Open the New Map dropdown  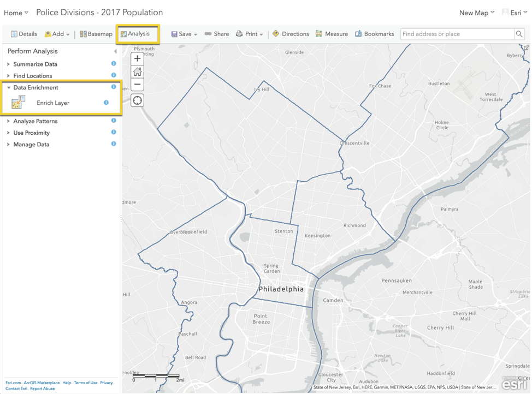[x=477, y=13]
